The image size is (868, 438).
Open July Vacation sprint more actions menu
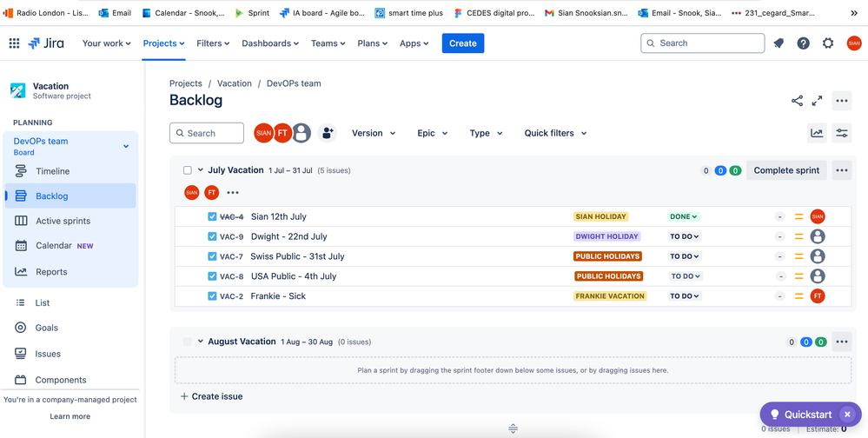(842, 170)
